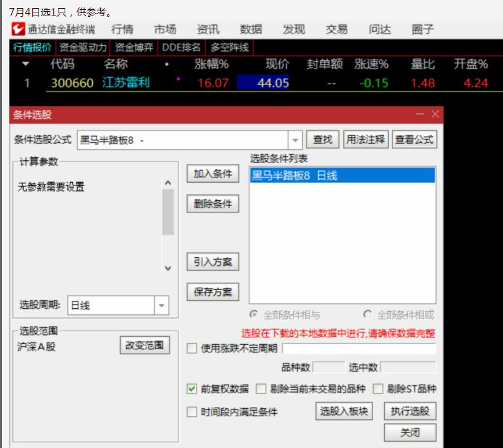503x448 pixels.
Task: Click the 保存方案 button
Action: pos(213,292)
